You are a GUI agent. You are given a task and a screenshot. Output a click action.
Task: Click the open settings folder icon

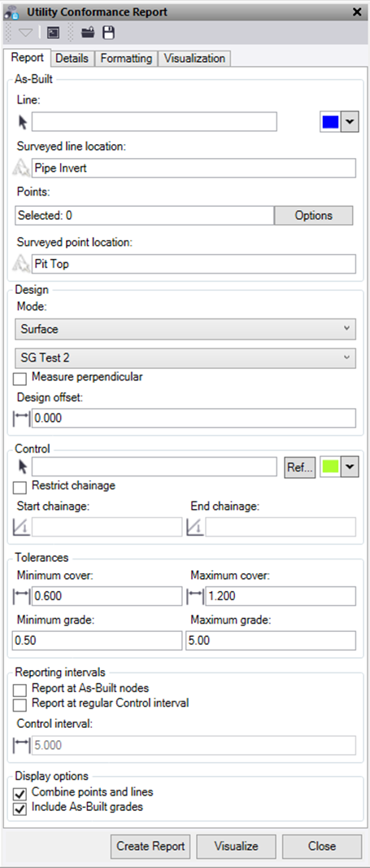[87, 33]
